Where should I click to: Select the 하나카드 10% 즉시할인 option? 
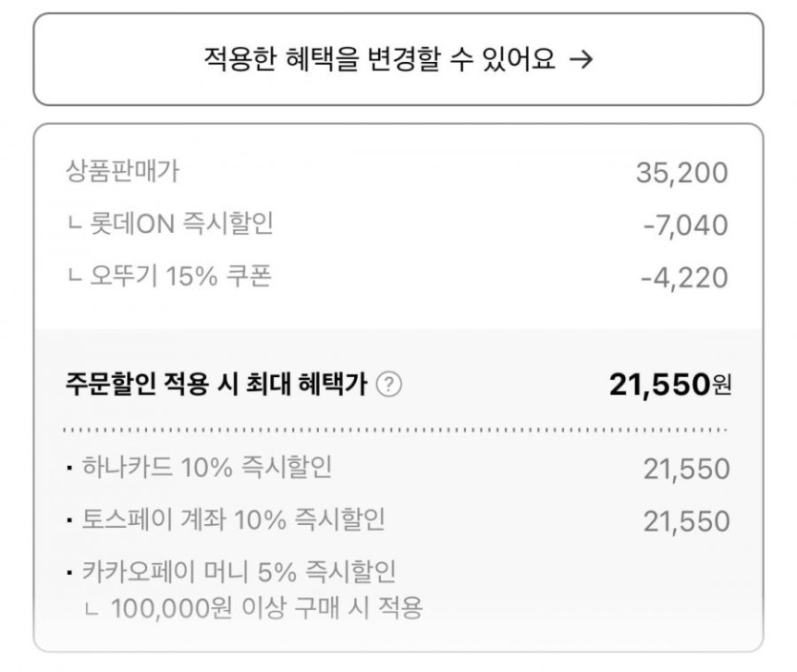point(206,468)
